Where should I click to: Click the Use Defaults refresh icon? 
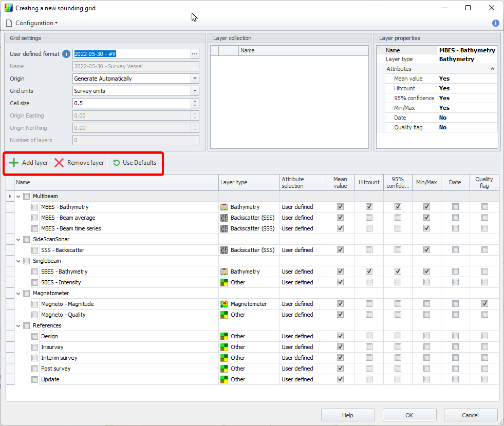117,163
